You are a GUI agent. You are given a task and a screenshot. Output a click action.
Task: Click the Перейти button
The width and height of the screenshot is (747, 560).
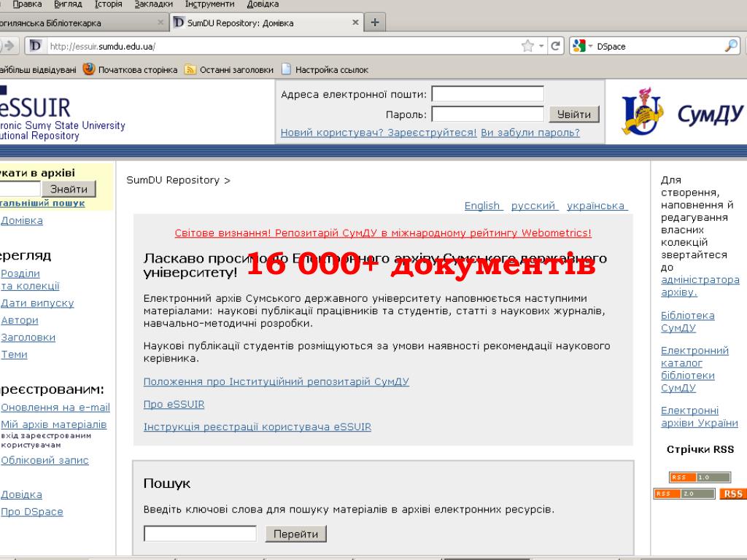coord(296,534)
